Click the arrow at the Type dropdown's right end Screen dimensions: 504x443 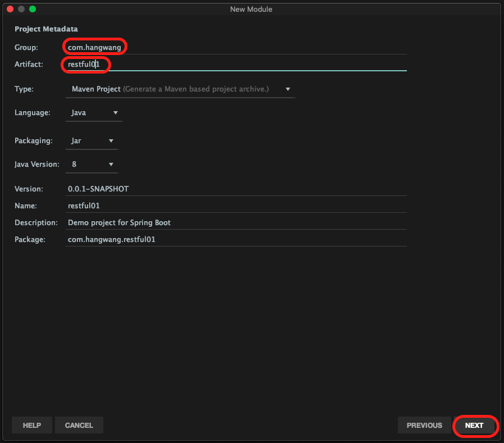point(288,89)
